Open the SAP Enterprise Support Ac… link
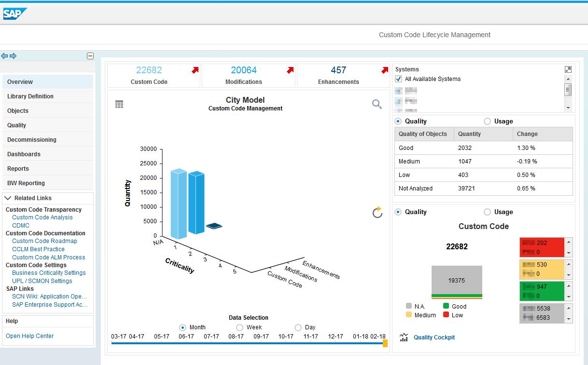 point(50,305)
